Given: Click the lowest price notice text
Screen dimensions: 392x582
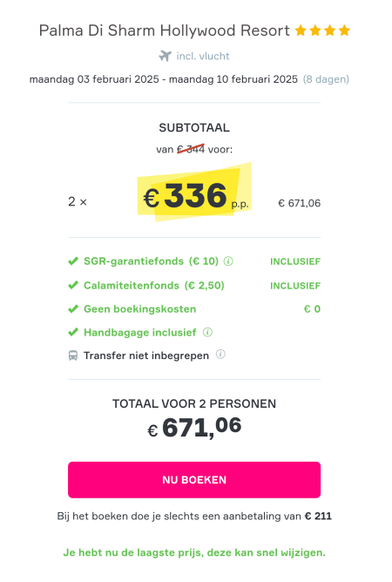Looking at the screenshot, I should pyautogui.click(x=194, y=552).
